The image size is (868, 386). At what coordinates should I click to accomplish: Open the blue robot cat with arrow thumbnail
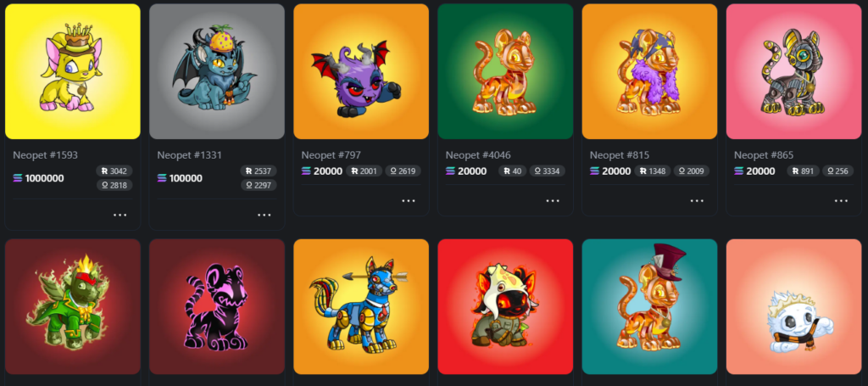(361, 307)
